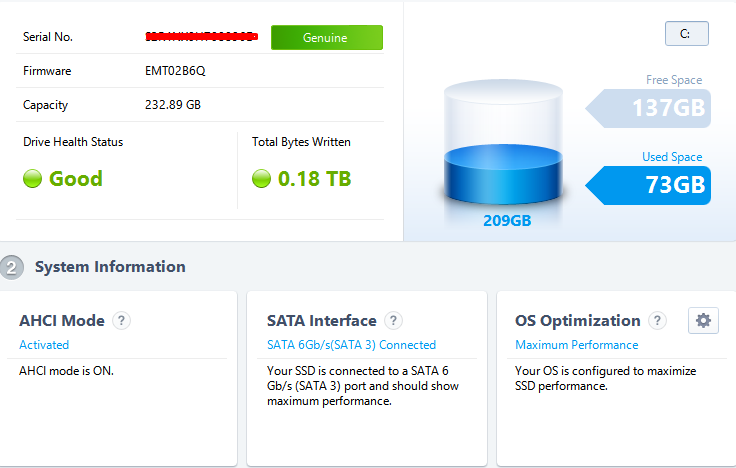Click the 137GB Free Space label
This screenshot has width=736, height=468.
click(668, 108)
